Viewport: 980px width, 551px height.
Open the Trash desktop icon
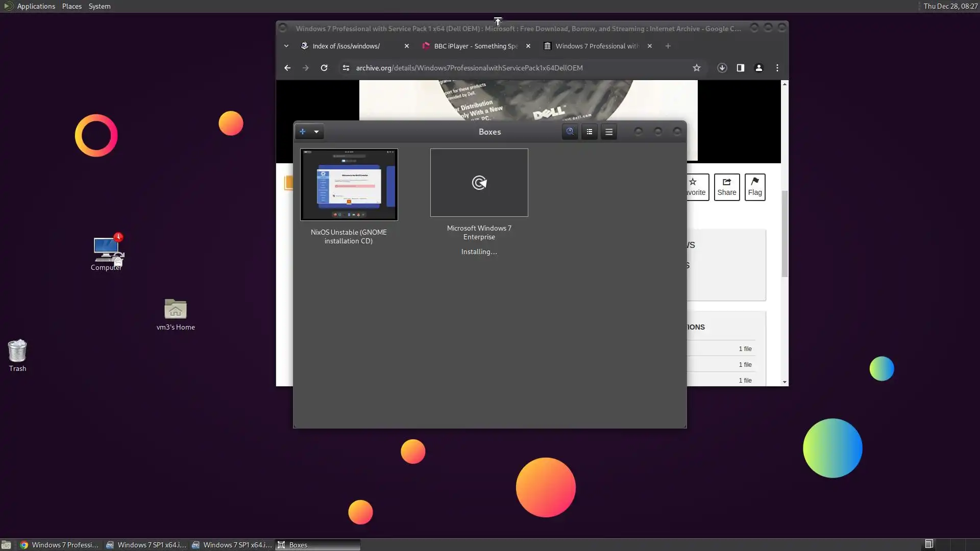tap(17, 352)
